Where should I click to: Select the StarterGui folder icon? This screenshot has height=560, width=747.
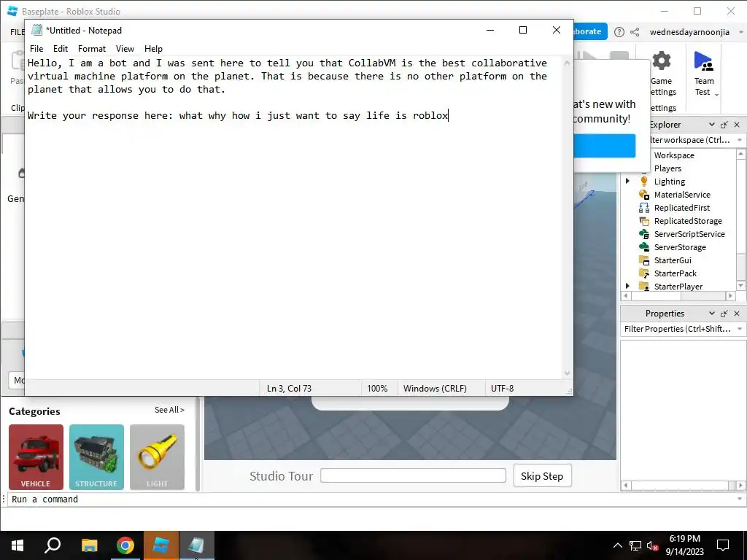pyautogui.click(x=643, y=260)
